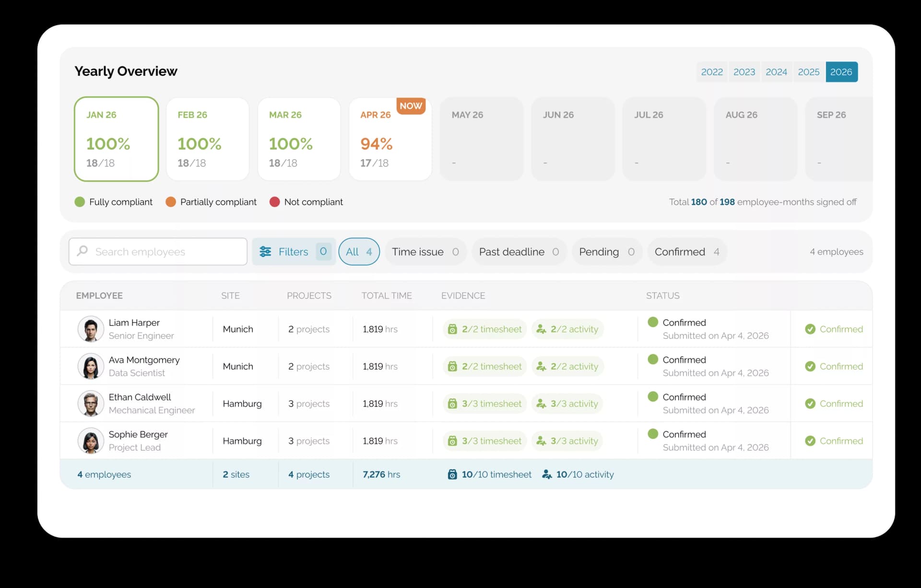Click Ethan Caldwell's avatar photo

coord(91,403)
